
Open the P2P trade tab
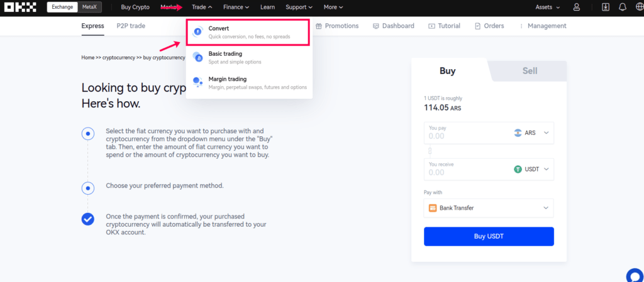pyautogui.click(x=131, y=26)
